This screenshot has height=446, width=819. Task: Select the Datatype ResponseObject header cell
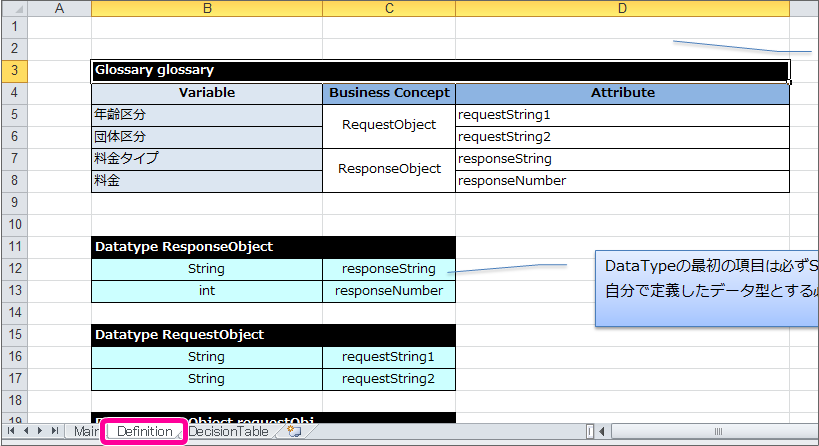pyautogui.click(x=273, y=246)
